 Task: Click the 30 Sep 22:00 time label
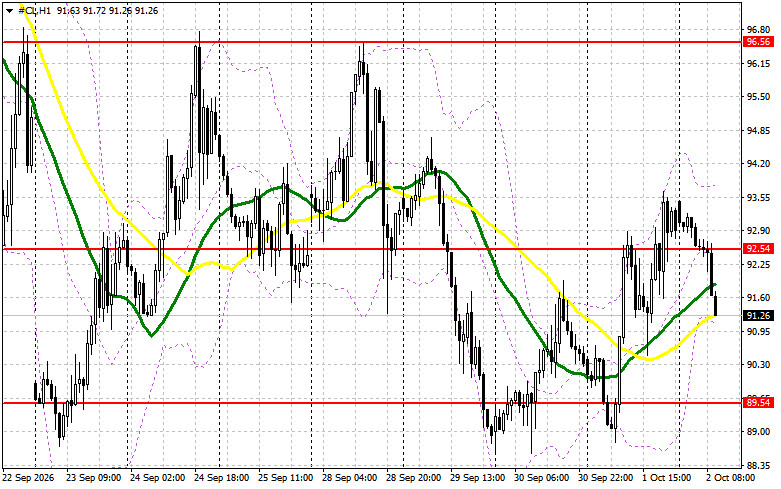coord(606,478)
